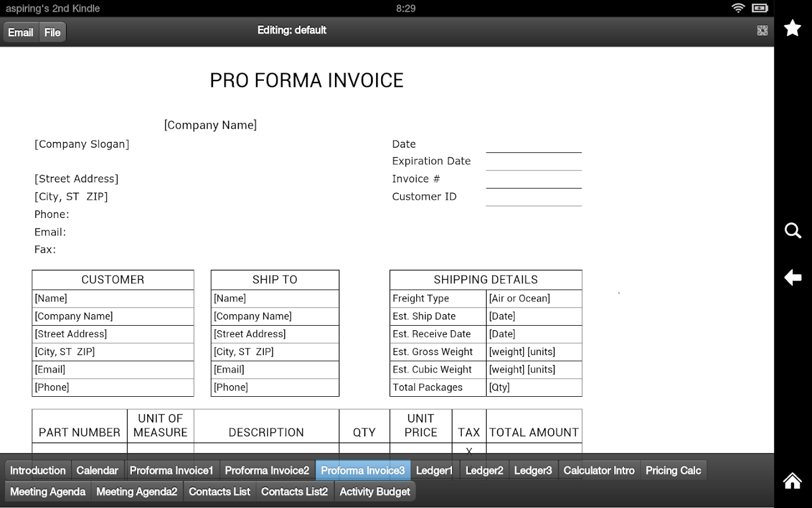Select the TAX column header
Image resolution: width=812 pixels, height=508 pixels.
point(469,426)
